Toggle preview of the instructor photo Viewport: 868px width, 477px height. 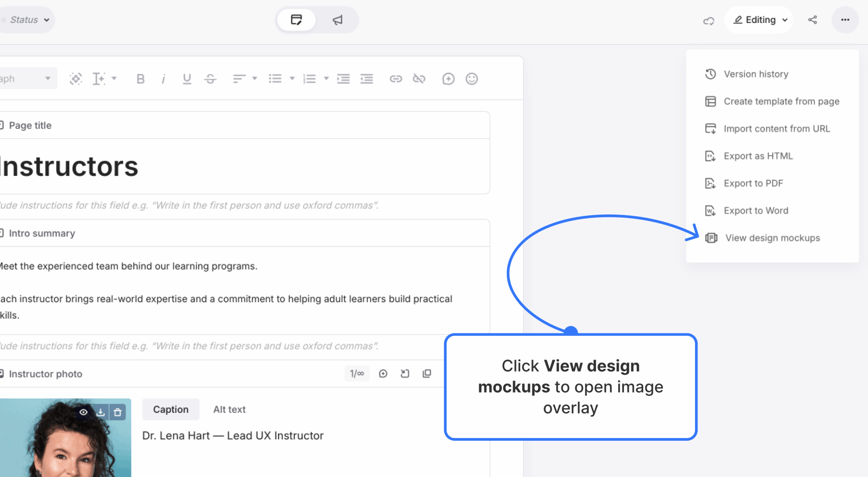(84, 412)
